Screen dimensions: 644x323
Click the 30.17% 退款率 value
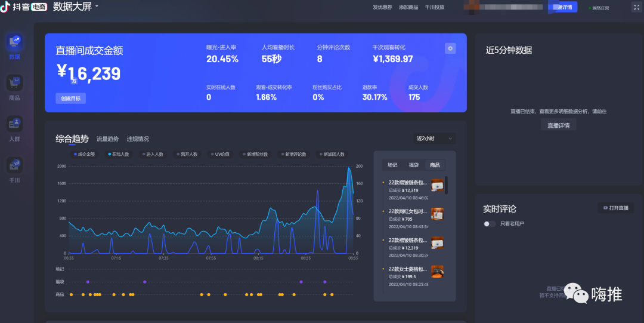pos(374,97)
